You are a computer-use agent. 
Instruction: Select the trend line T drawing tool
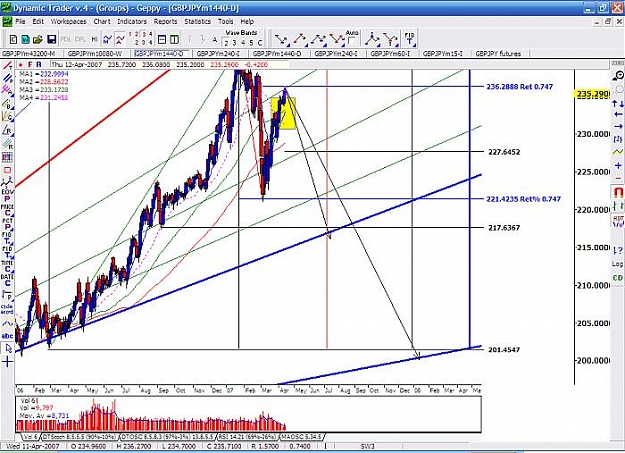pyautogui.click(x=7, y=66)
